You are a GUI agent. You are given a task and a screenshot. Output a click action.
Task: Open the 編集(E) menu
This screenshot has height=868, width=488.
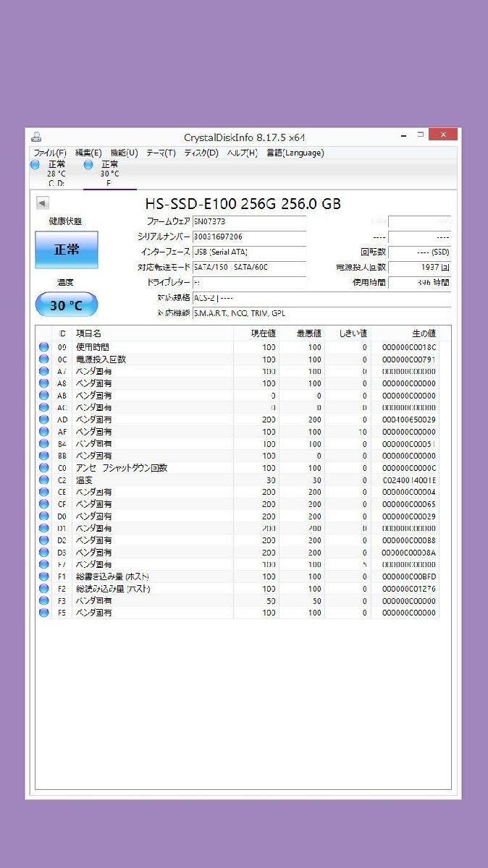88,153
